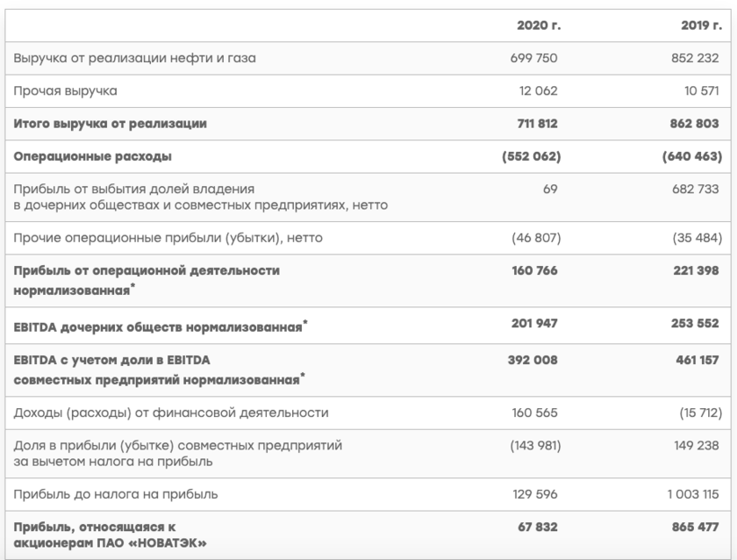Click the "2020 г." column header
The image size is (737, 560).
[x=539, y=27]
